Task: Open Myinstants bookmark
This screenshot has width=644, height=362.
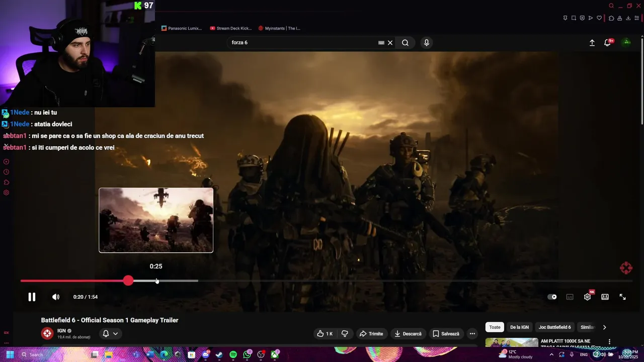Action: click(279, 28)
